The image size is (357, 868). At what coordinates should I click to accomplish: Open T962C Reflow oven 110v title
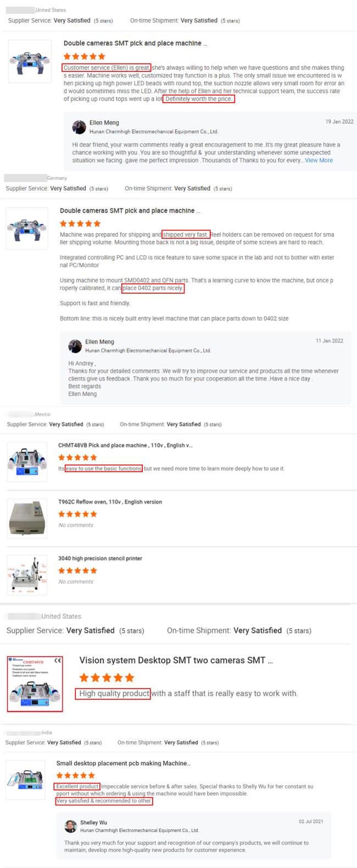tap(110, 502)
